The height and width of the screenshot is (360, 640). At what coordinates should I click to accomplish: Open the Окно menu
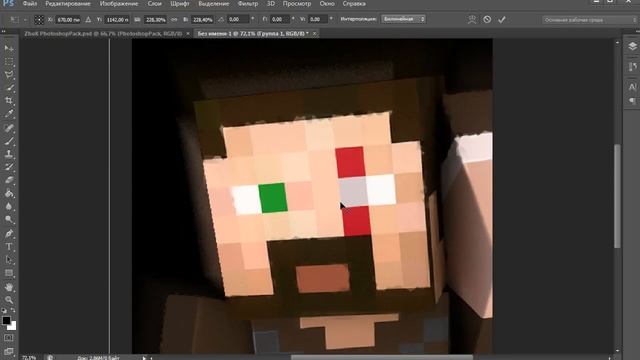(327, 4)
